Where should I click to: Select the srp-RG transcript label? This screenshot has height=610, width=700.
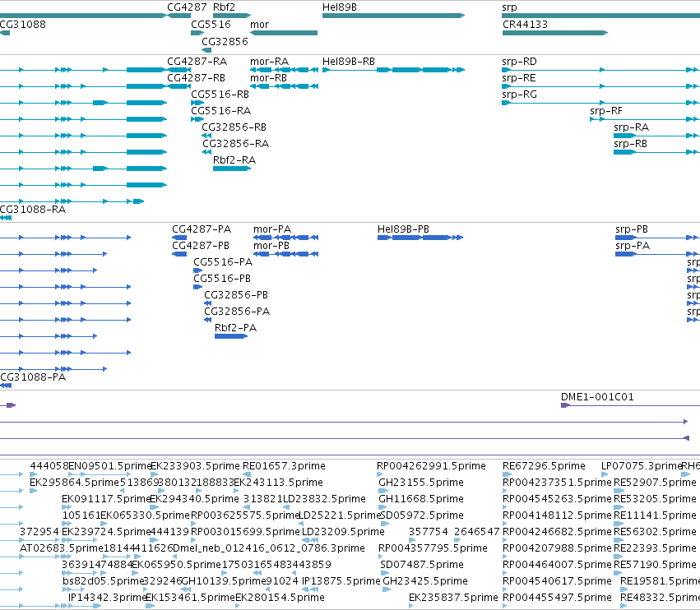pyautogui.click(x=519, y=95)
